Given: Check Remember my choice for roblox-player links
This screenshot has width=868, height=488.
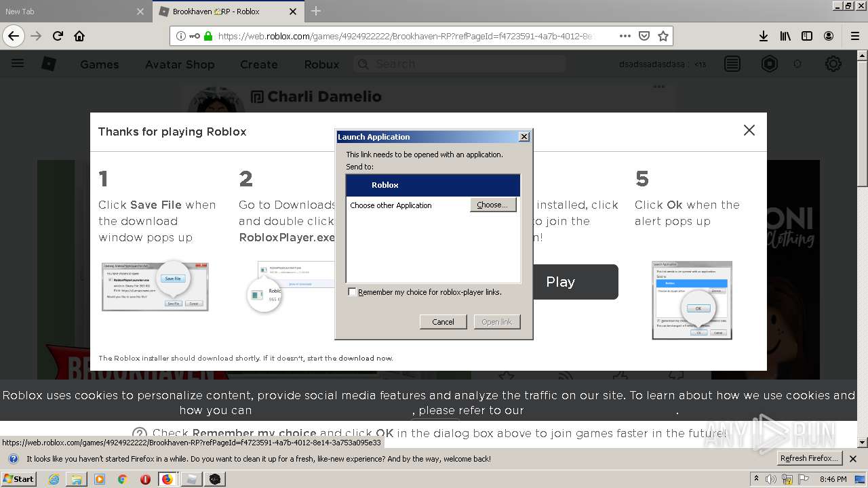Looking at the screenshot, I should point(352,292).
